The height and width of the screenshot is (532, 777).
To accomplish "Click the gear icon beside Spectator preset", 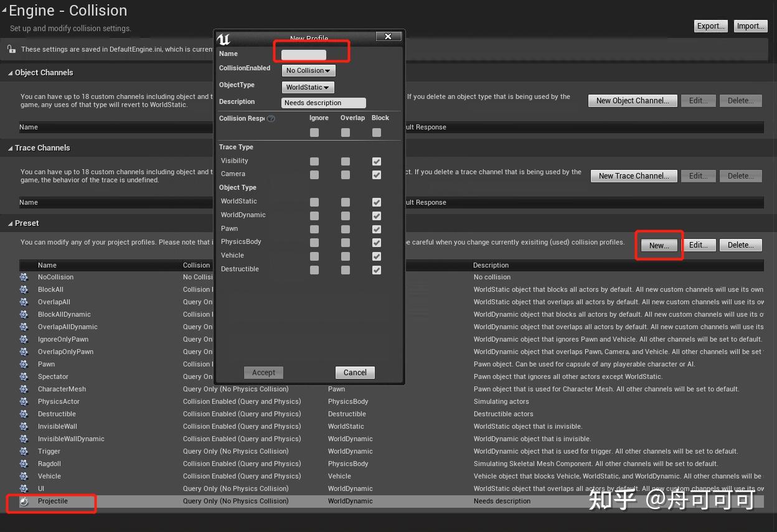I will click(24, 376).
